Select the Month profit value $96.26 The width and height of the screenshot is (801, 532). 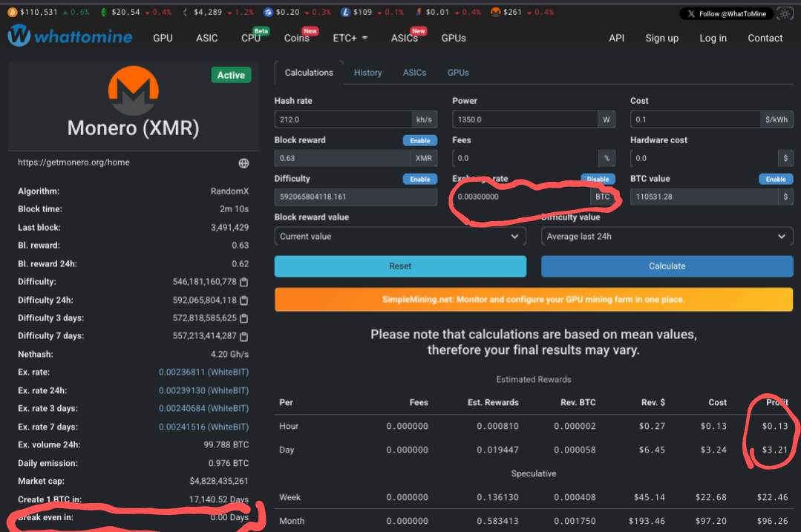772,521
